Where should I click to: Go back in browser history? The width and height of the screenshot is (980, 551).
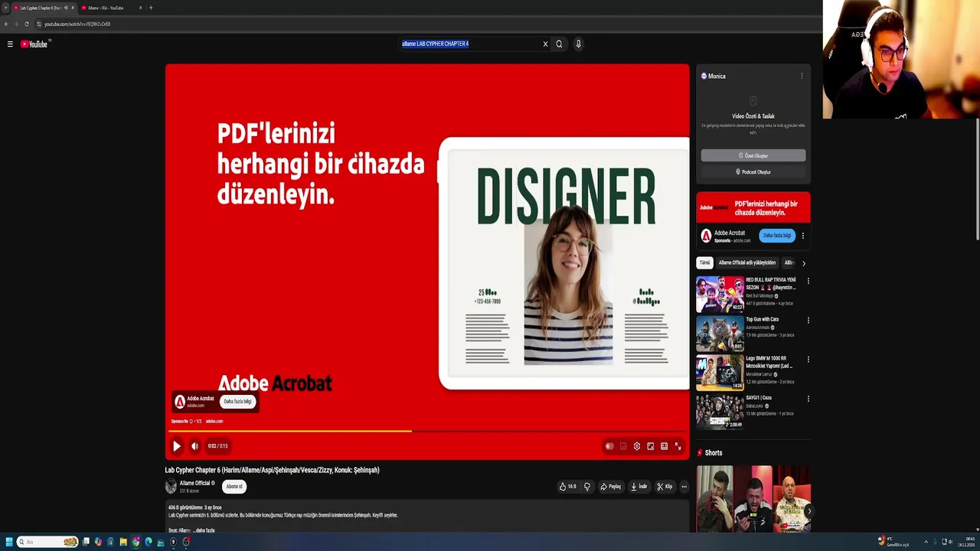click(6, 24)
